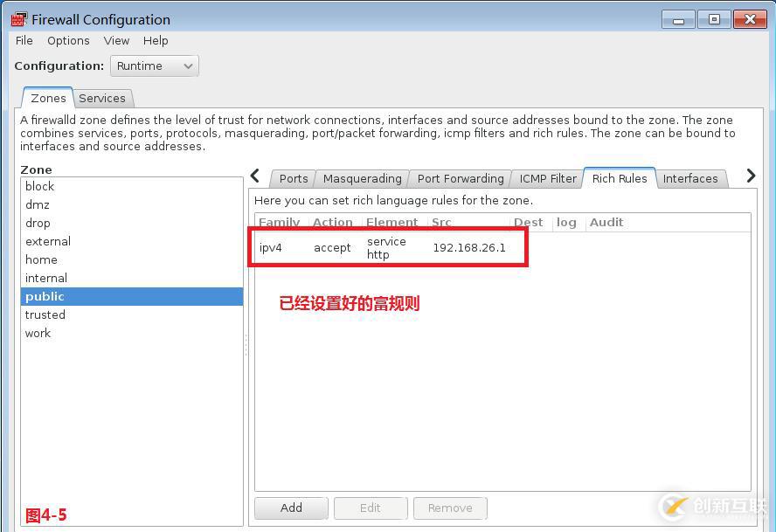Open the Help menu
Viewport: 776px width, 532px height.
(x=156, y=40)
